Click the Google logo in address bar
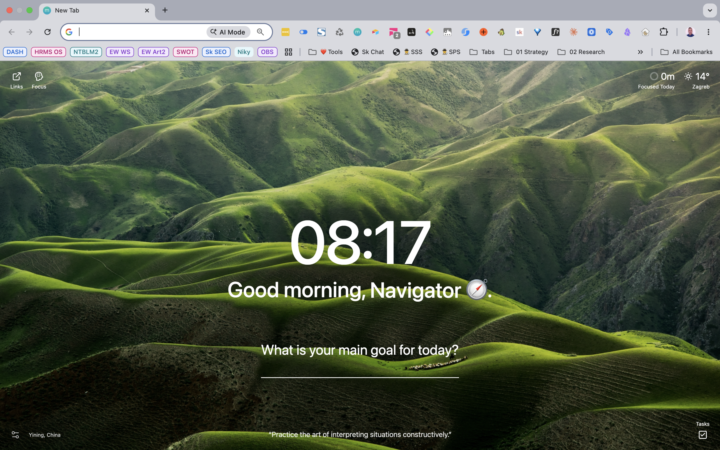Viewport: 720px width, 450px height. 69,32
